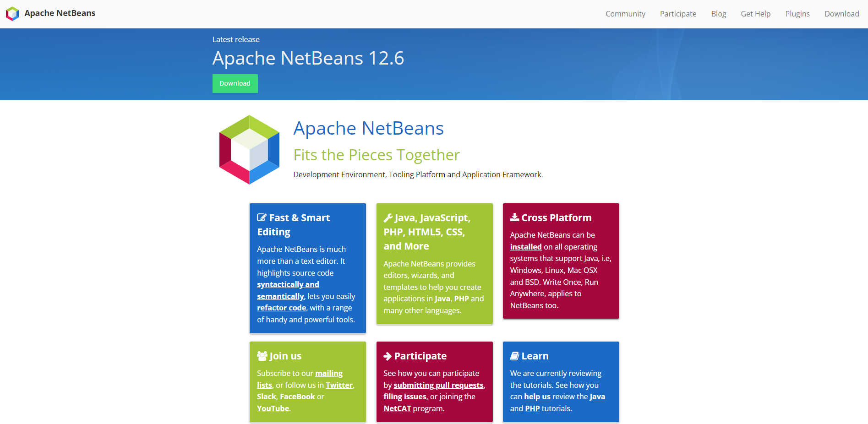
Task: Click the 'Cross Platform' card heading
Action: pyautogui.click(x=556, y=217)
